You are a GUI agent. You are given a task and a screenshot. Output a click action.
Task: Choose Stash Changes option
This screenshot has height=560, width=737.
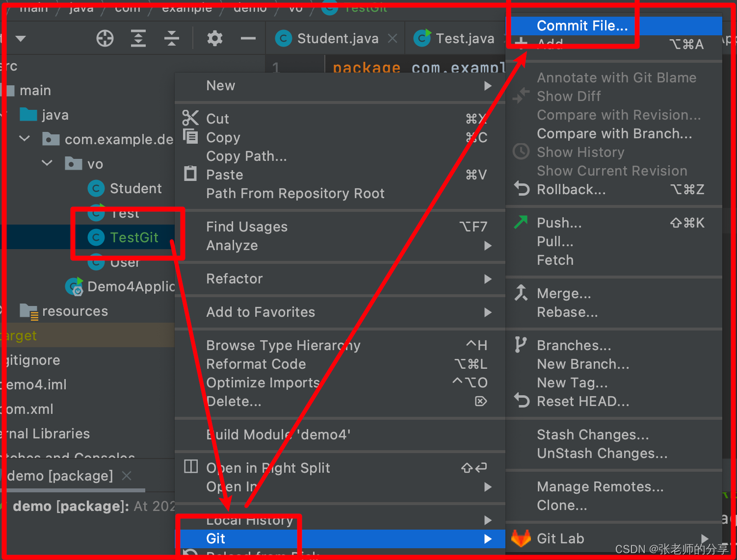(614, 434)
